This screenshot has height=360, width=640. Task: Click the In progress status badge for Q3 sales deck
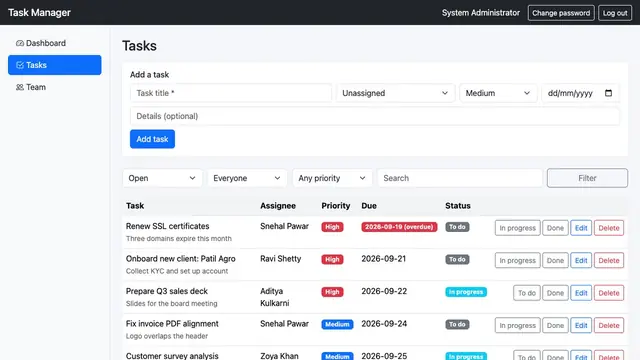pos(466,292)
